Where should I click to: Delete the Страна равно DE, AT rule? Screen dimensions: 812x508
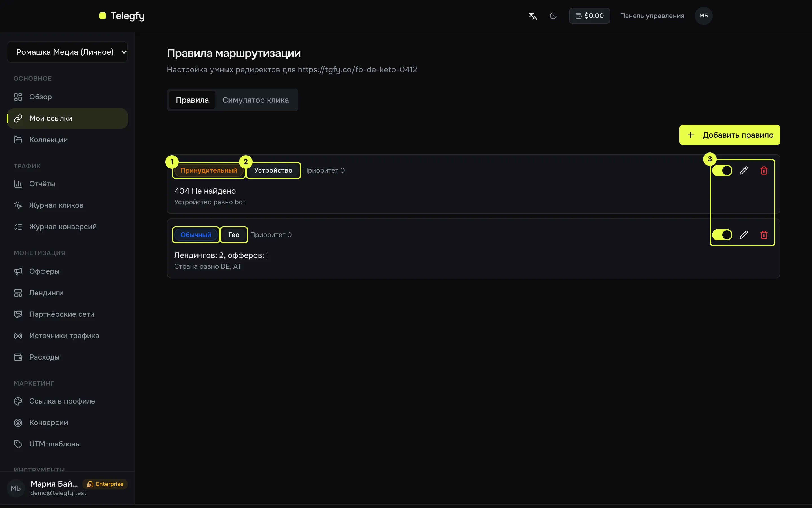pos(764,235)
